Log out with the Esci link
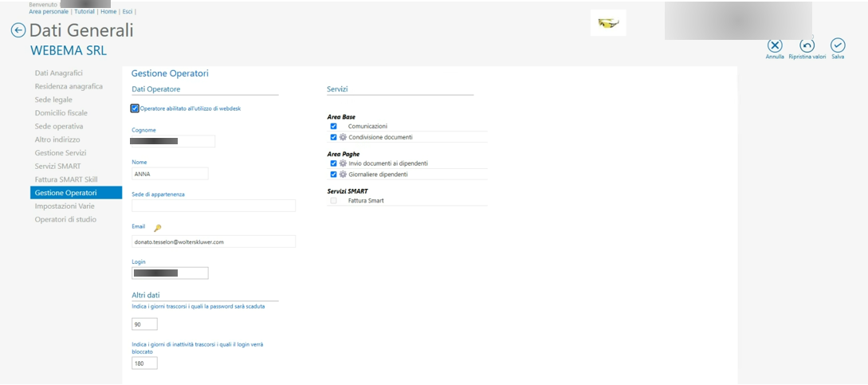 pos(128,11)
